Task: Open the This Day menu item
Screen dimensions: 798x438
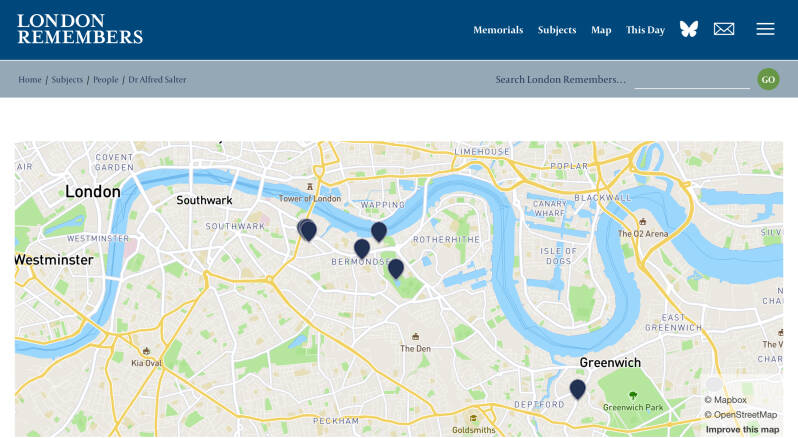Action: [x=645, y=30]
